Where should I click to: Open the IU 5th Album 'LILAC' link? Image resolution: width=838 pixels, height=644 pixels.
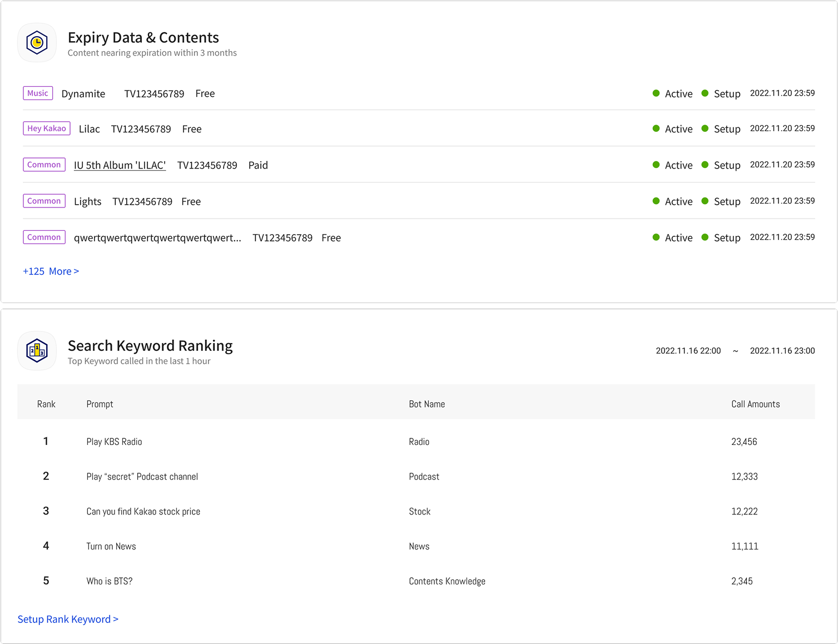coord(120,165)
